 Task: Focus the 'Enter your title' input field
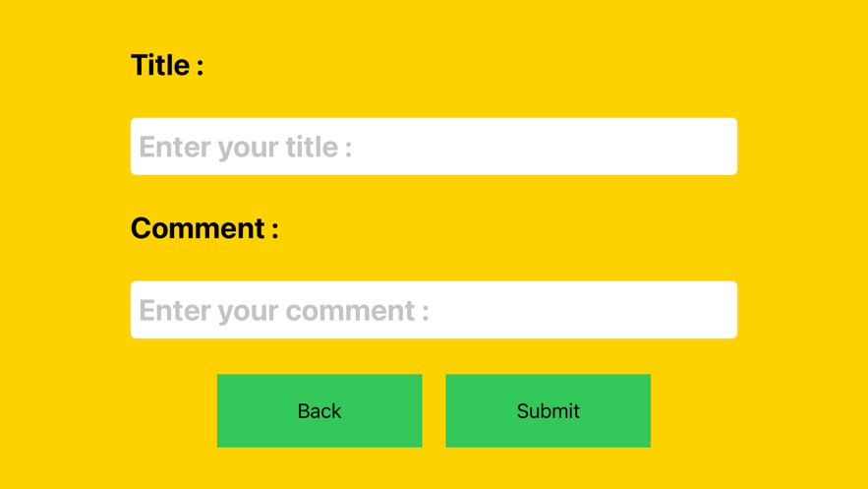click(434, 147)
